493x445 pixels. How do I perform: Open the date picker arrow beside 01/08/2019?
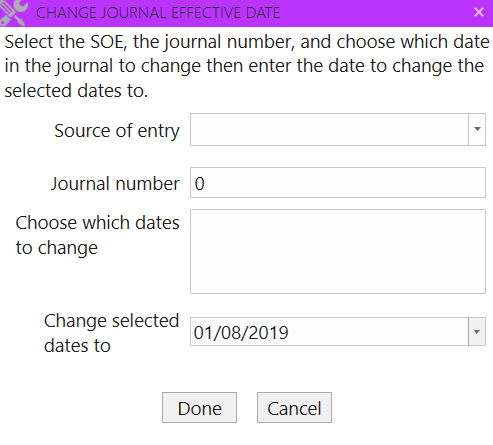tap(477, 332)
